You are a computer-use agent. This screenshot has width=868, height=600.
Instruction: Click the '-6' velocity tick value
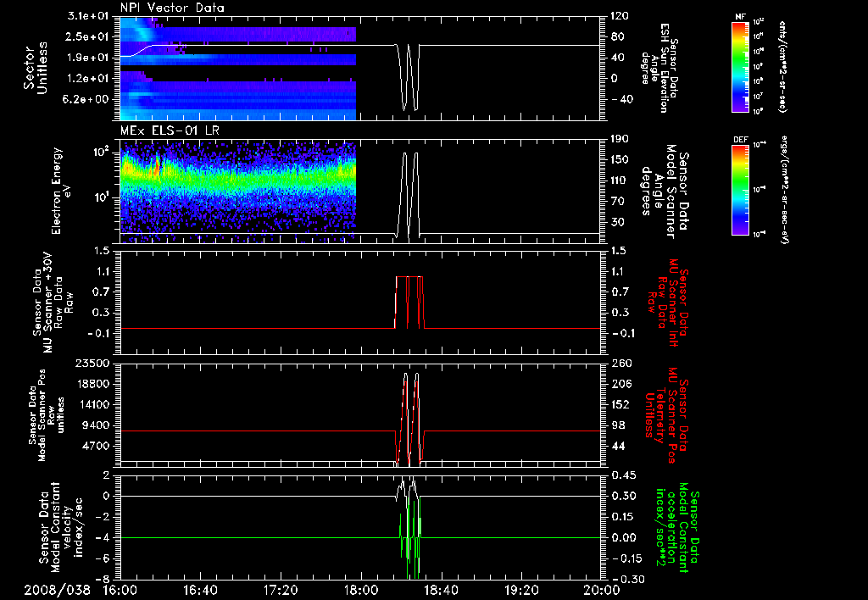pos(104,558)
